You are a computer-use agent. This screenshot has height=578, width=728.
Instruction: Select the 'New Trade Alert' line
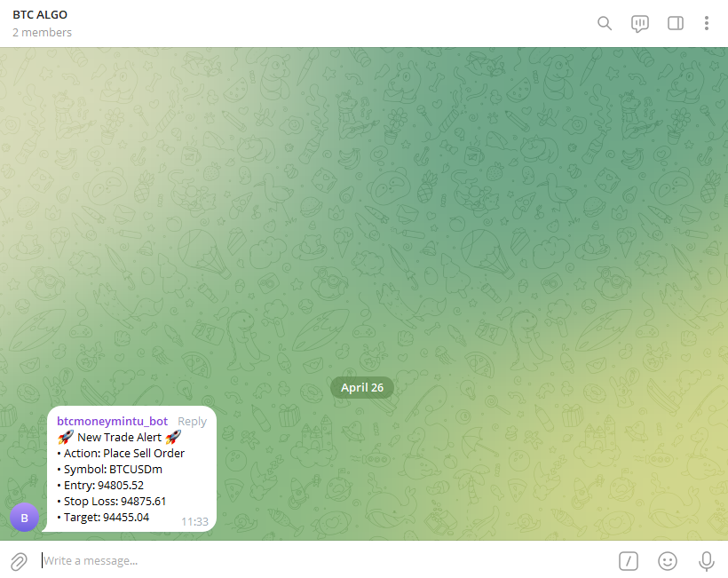tap(119, 438)
